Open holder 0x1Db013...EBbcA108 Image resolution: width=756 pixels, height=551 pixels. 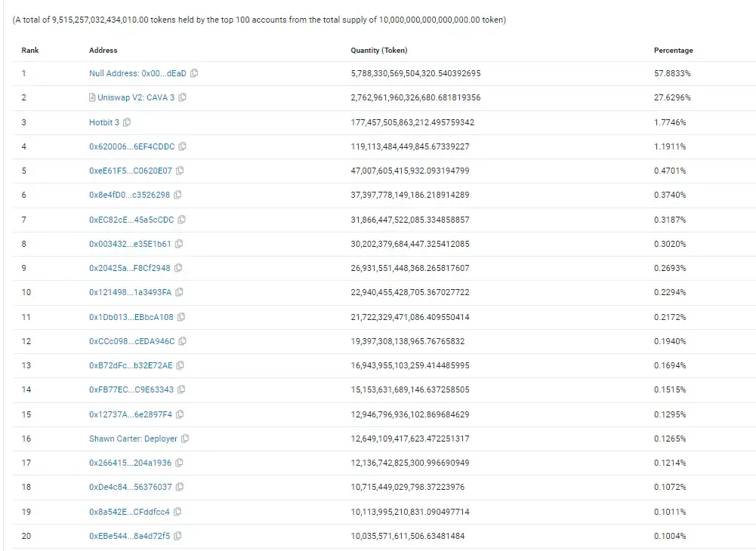131,317
